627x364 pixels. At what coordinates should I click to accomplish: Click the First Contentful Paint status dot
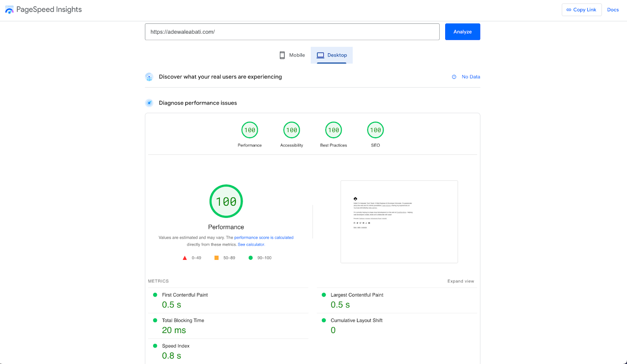[x=155, y=295]
